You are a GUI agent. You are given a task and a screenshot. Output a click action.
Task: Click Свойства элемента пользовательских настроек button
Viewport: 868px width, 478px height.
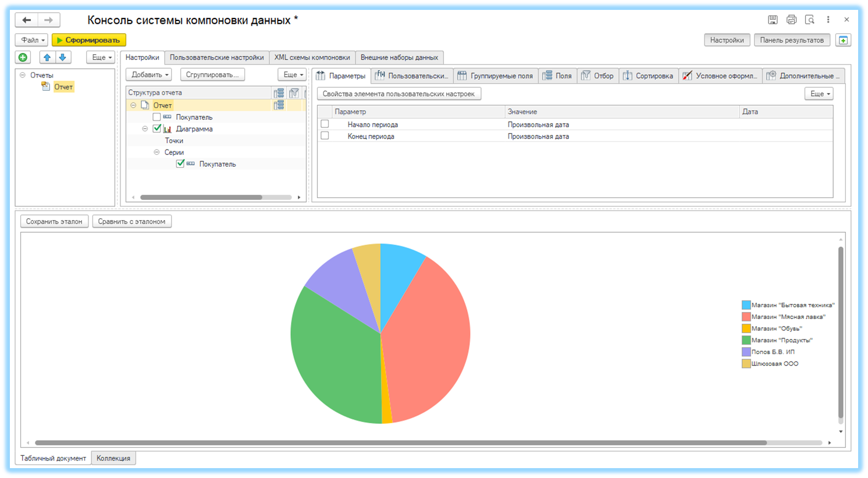click(x=399, y=94)
